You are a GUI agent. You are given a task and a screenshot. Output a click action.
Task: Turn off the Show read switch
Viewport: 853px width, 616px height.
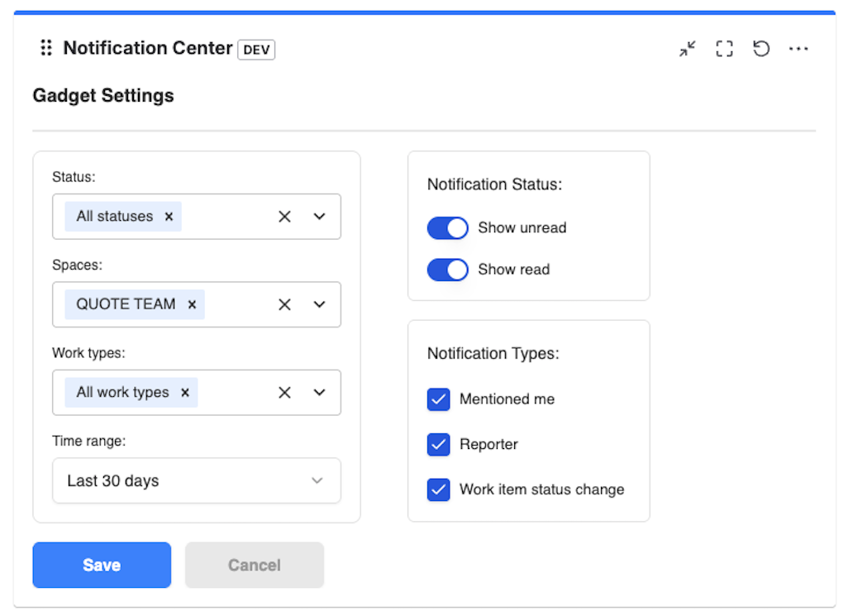coord(447,270)
